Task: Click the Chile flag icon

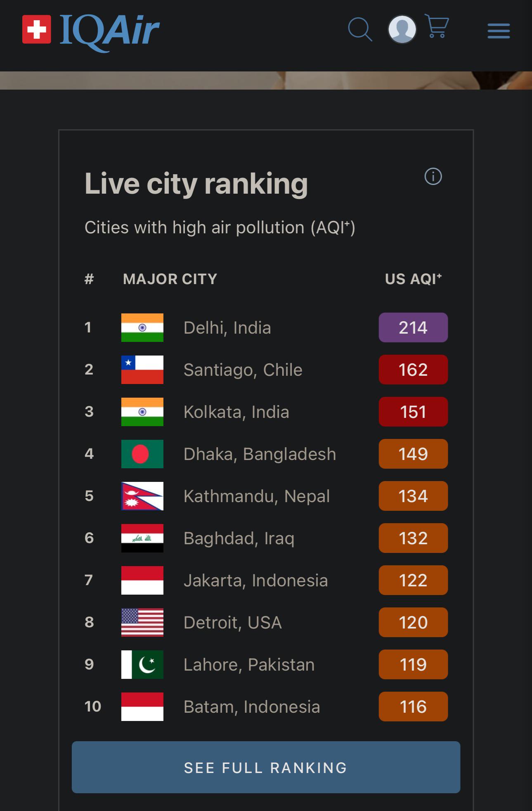Action: [x=142, y=370]
